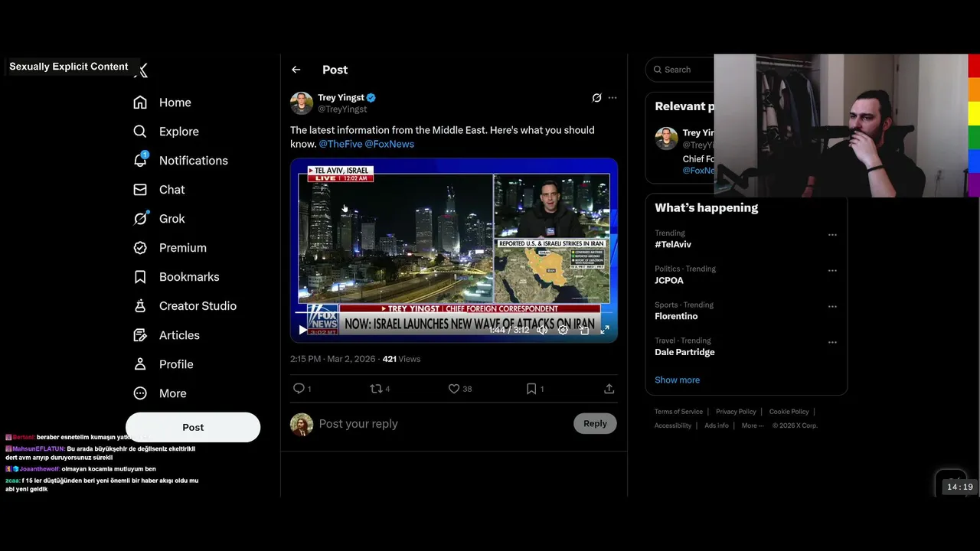Viewport: 980px width, 551px height.
Task: Open Premium in sidebar
Action: click(170, 248)
